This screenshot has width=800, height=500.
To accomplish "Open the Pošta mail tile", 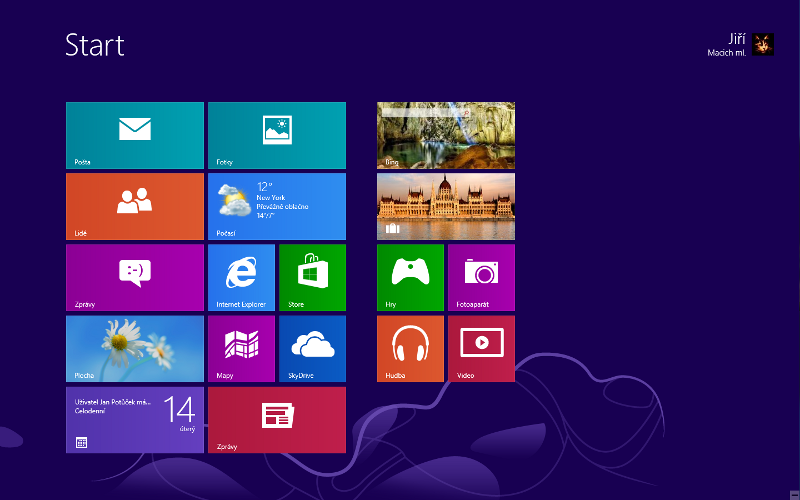I will [x=134, y=135].
